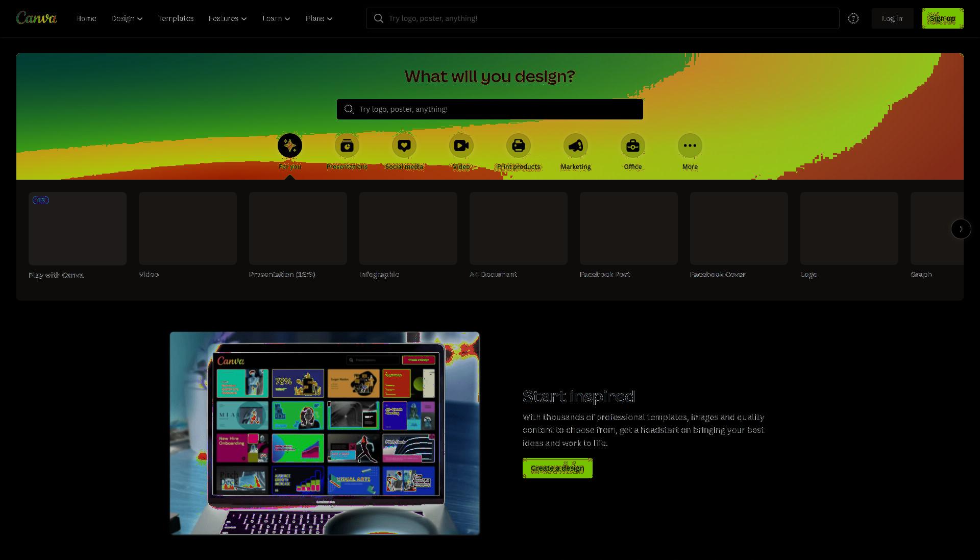Open the Facebook Post card
Screen dimensions: 980x560
point(629,228)
